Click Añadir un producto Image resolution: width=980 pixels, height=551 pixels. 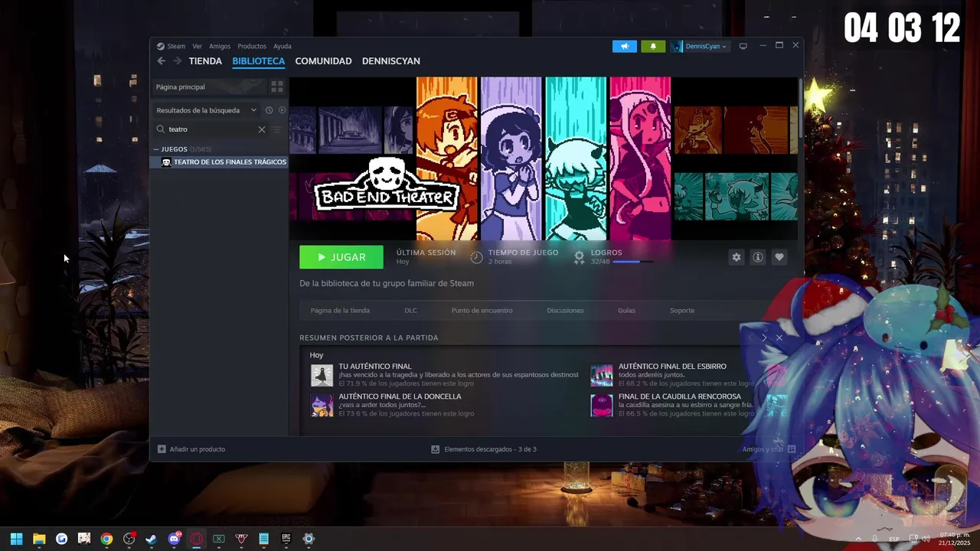pos(191,449)
